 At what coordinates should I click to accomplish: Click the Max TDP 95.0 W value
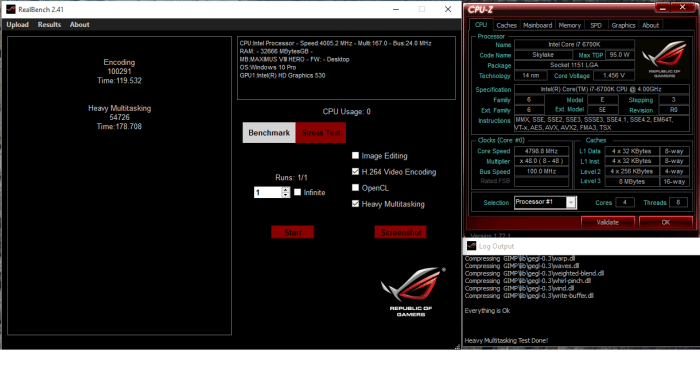tap(620, 54)
